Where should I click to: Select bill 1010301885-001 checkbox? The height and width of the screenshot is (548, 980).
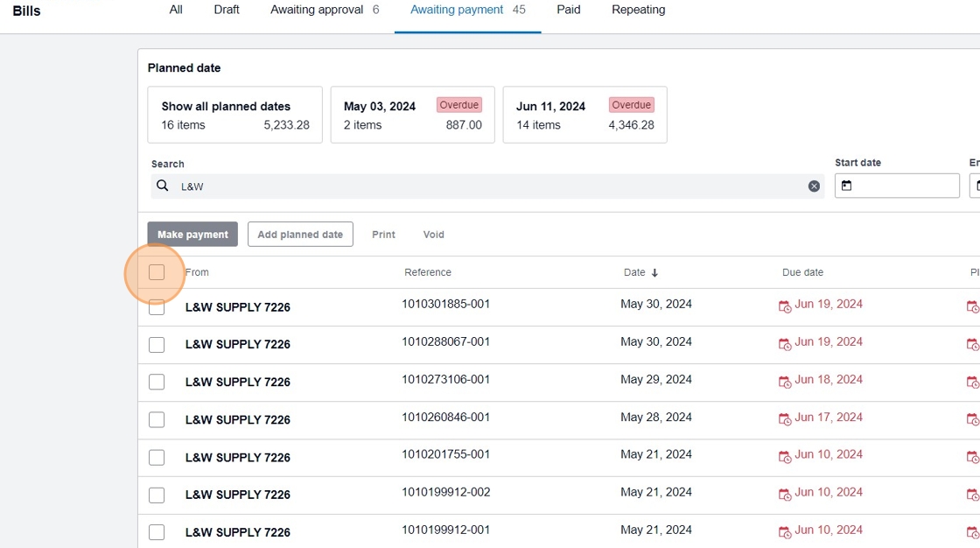click(x=157, y=307)
